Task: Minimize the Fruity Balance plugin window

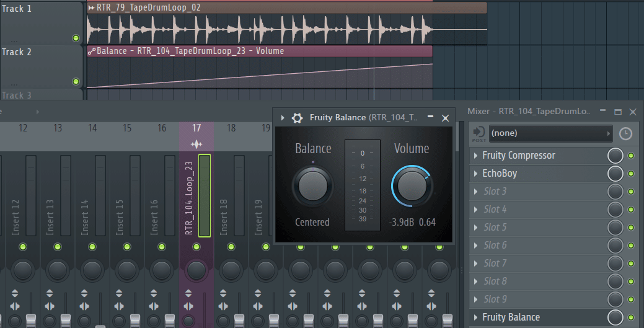Action: 430,117
